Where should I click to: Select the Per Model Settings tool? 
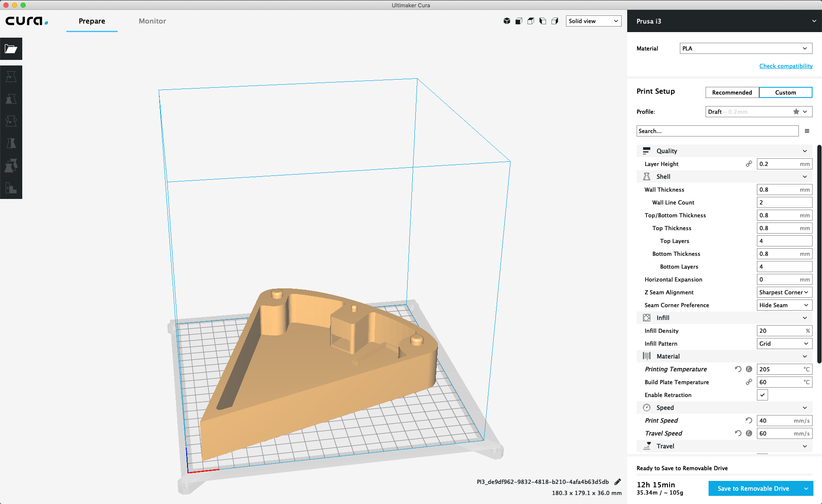(11, 166)
